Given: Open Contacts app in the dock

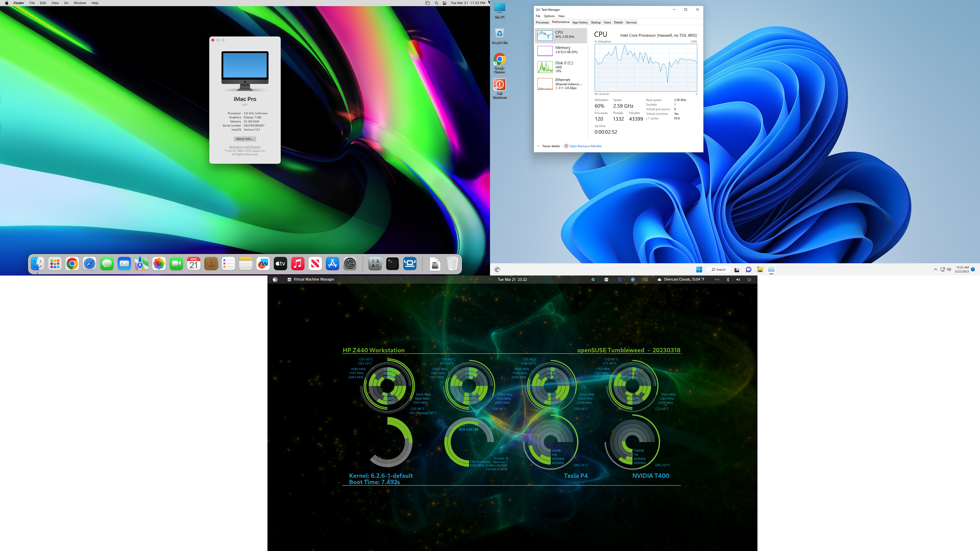Looking at the screenshot, I should pyautogui.click(x=211, y=264).
